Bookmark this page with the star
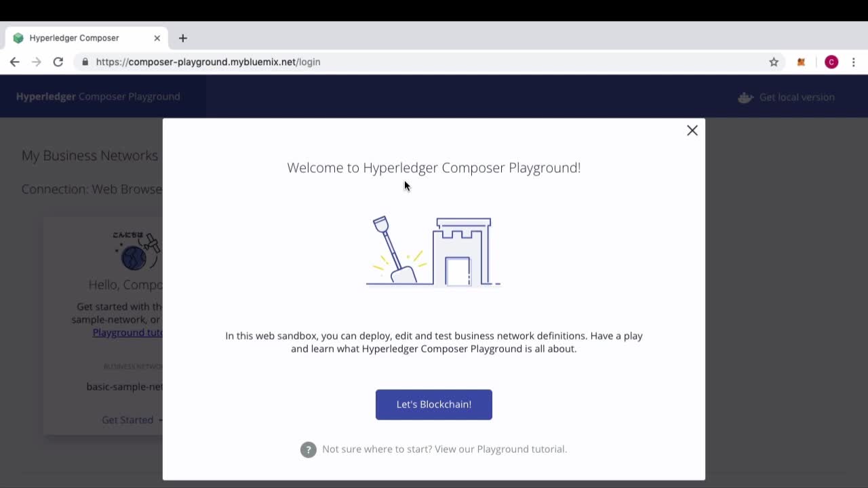Image resolution: width=868 pixels, height=488 pixels. coord(774,62)
